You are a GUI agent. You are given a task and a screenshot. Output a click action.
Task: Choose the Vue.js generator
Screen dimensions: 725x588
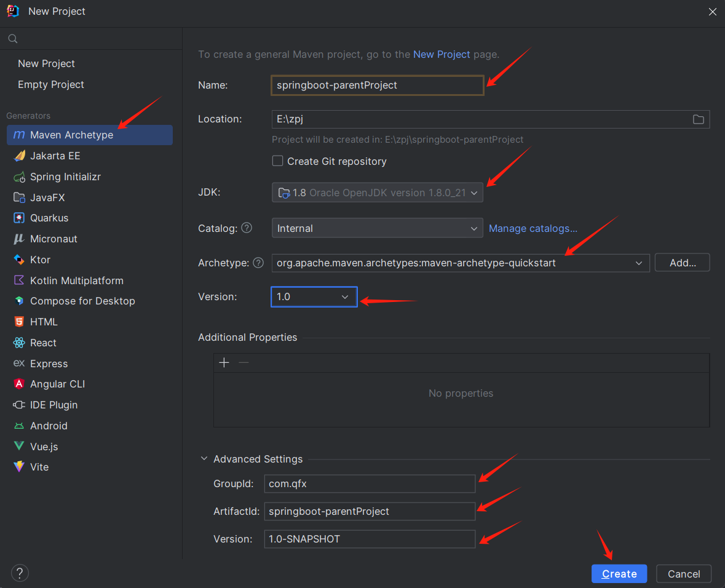pyautogui.click(x=90, y=446)
